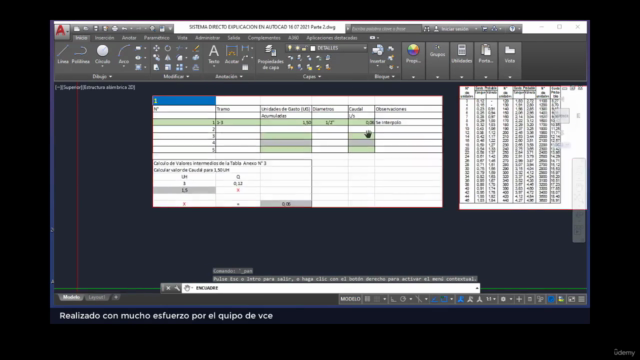The width and height of the screenshot is (640, 360).
Task: Activate the Texto annotation tool
Action: tap(213, 54)
